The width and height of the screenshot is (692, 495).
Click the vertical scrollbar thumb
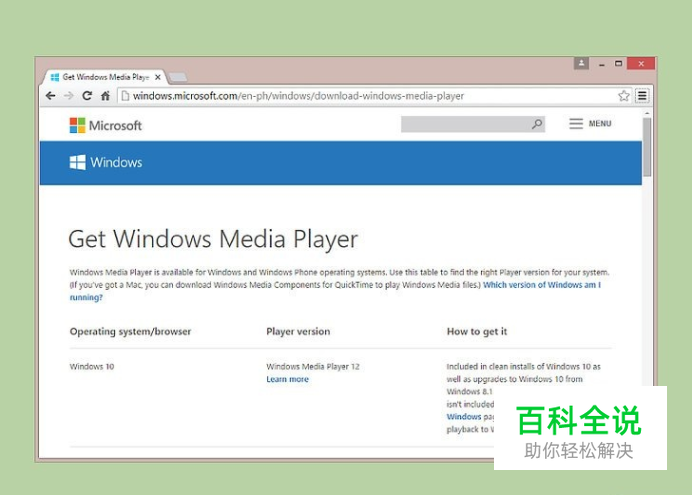(647, 147)
